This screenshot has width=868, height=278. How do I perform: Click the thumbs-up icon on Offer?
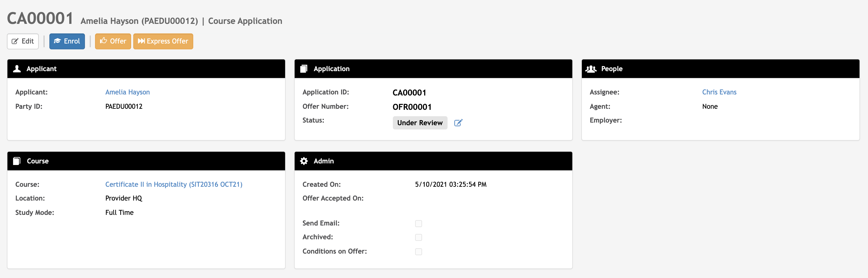coord(104,41)
